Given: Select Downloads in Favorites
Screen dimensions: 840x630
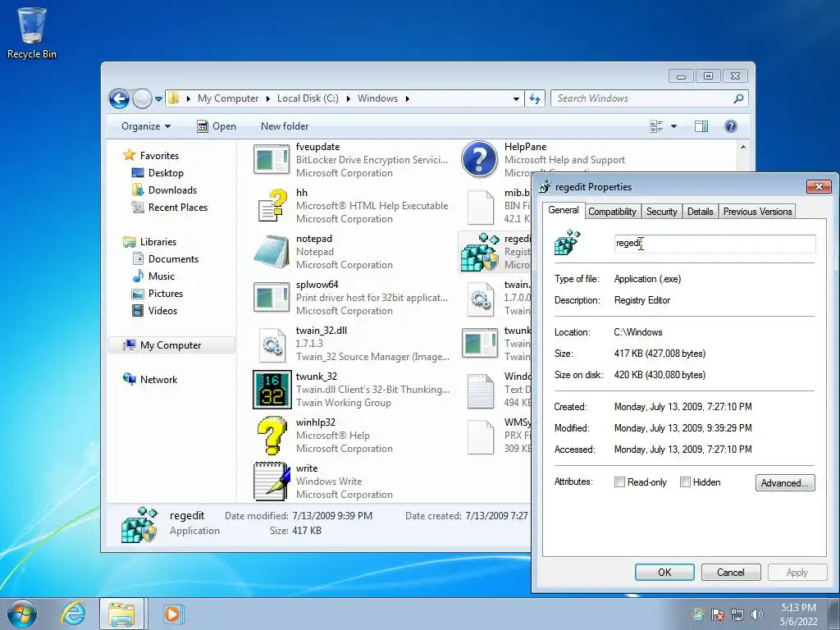Looking at the screenshot, I should (x=164, y=190).
